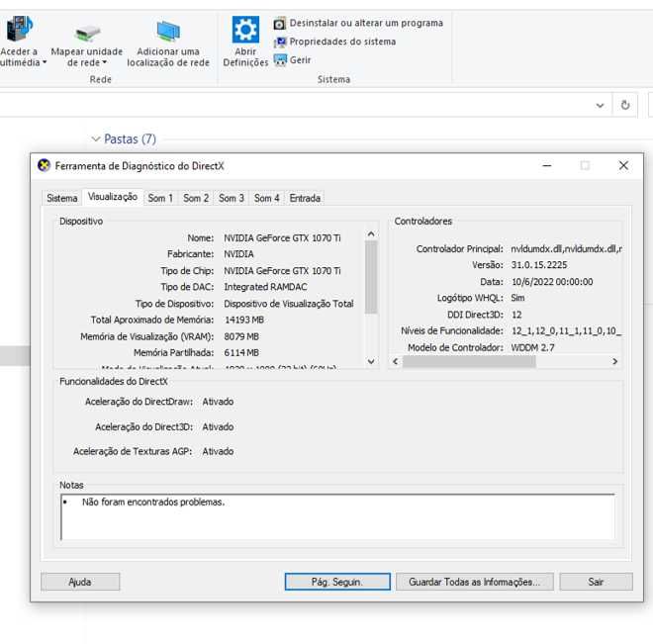
Task: Select Não foram encontrados problemas note
Action: click(153, 503)
